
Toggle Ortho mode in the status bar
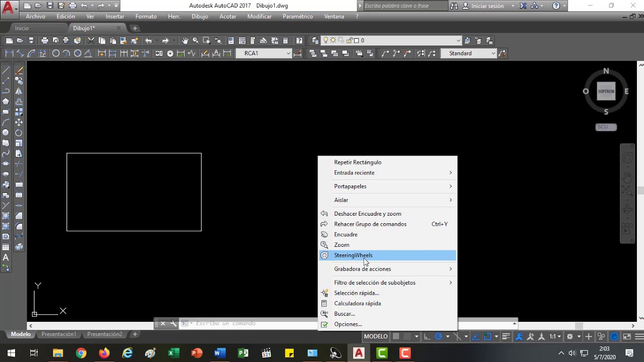pyautogui.click(x=427, y=336)
